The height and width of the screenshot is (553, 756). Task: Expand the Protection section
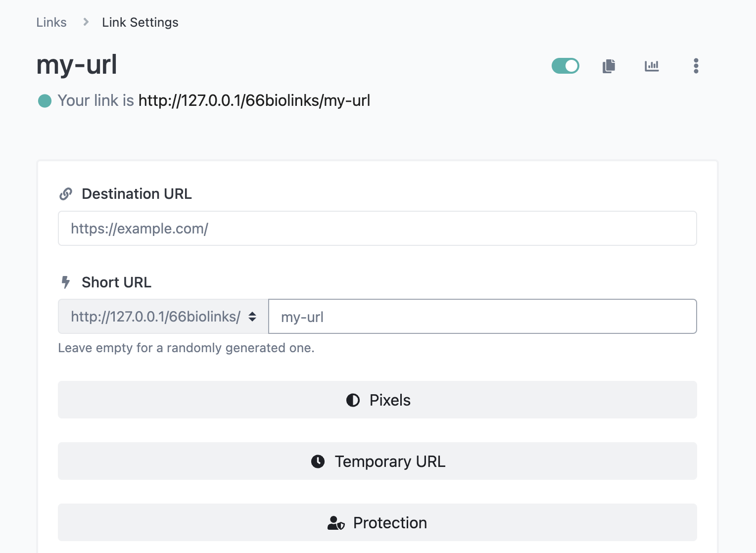[377, 522]
